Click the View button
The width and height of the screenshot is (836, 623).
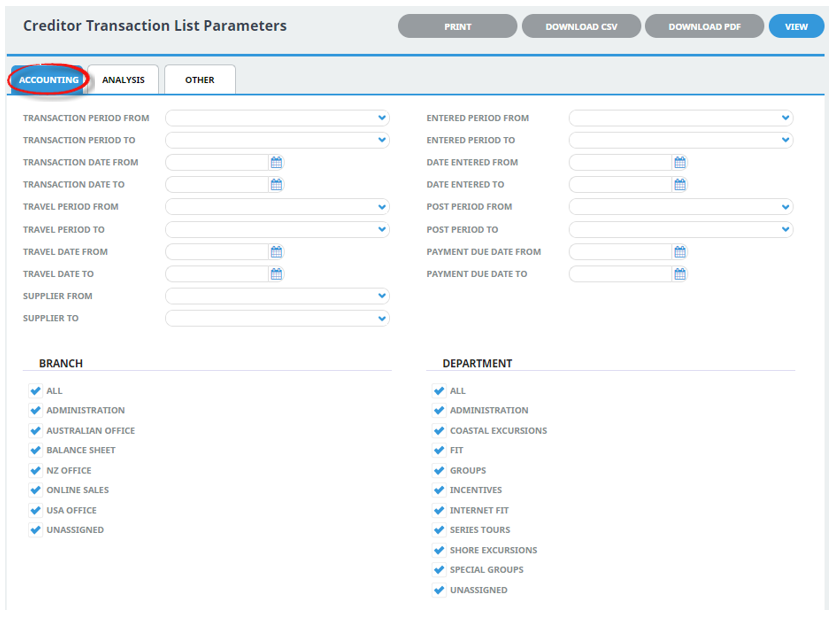point(797,26)
